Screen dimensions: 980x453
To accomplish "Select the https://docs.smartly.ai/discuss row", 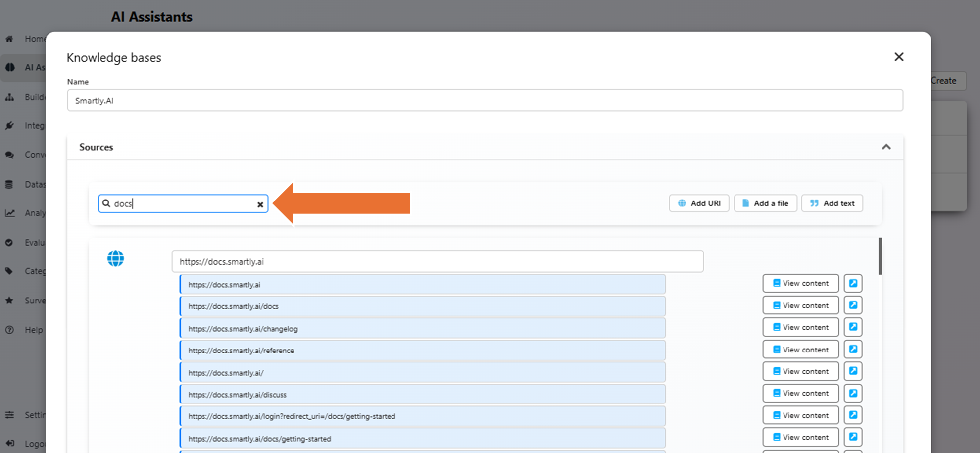I will coord(423,394).
